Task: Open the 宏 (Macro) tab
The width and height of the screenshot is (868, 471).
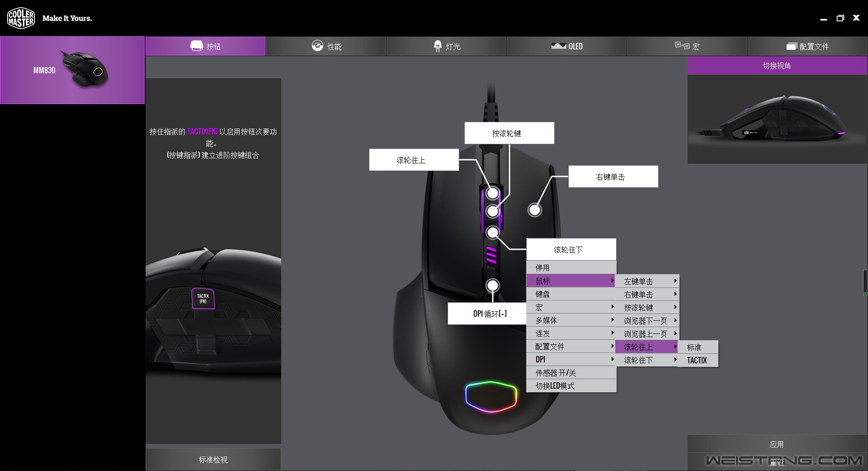Action: (687, 46)
